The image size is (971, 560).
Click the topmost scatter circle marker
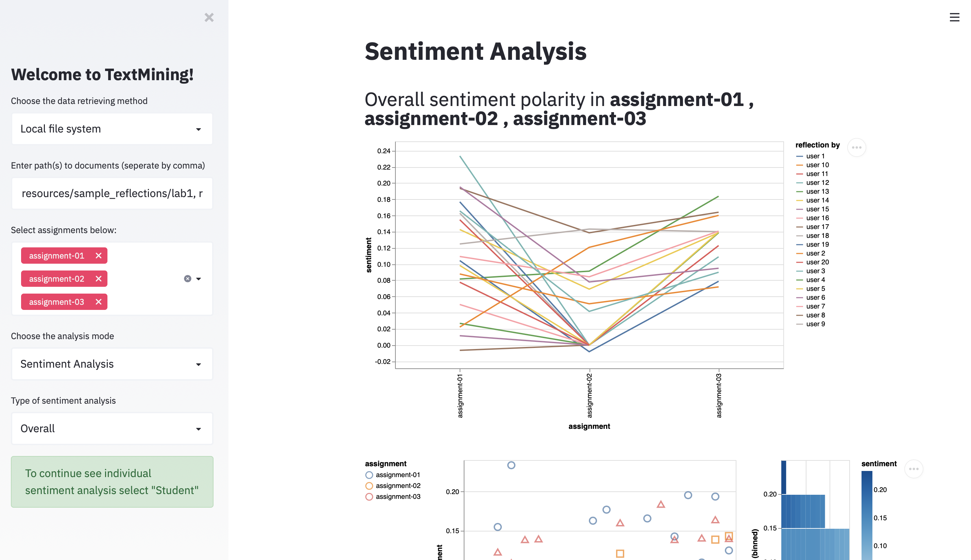click(511, 466)
